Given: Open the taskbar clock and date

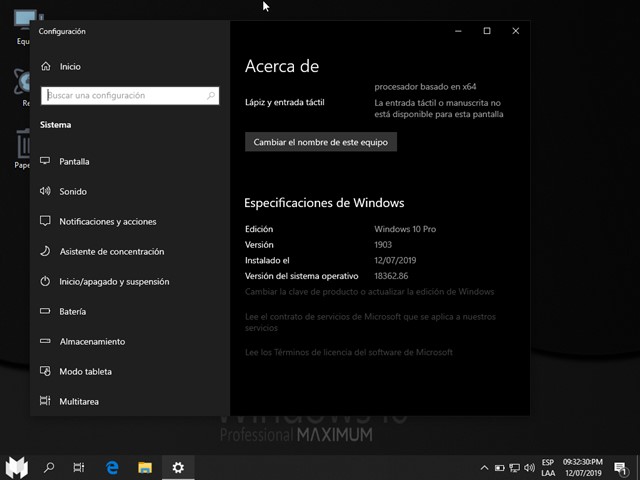Looking at the screenshot, I should [x=583, y=468].
